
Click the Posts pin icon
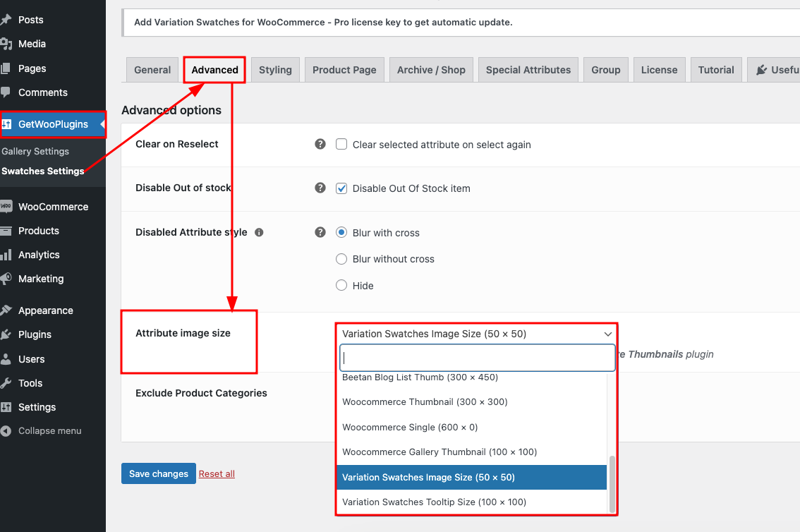[x=6, y=20]
